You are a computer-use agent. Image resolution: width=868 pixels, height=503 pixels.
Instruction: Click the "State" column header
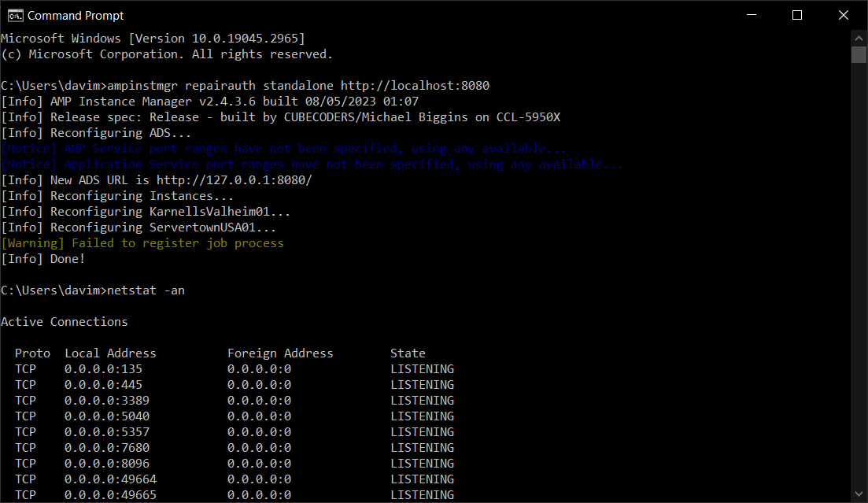pos(408,353)
